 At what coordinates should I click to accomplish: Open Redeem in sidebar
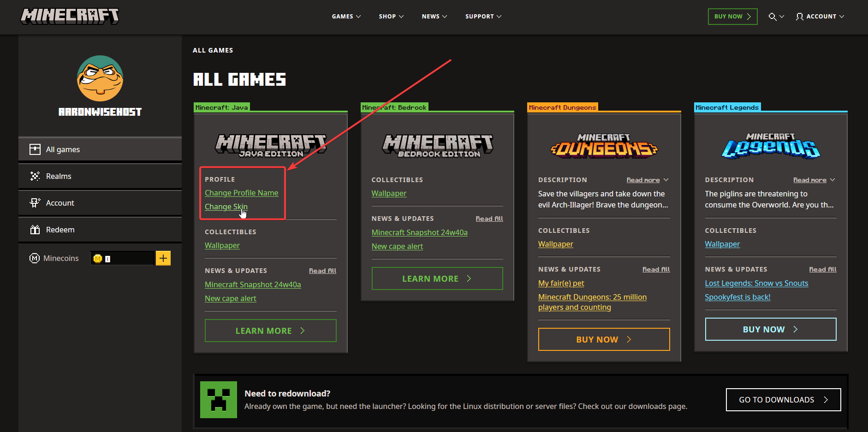(x=100, y=230)
